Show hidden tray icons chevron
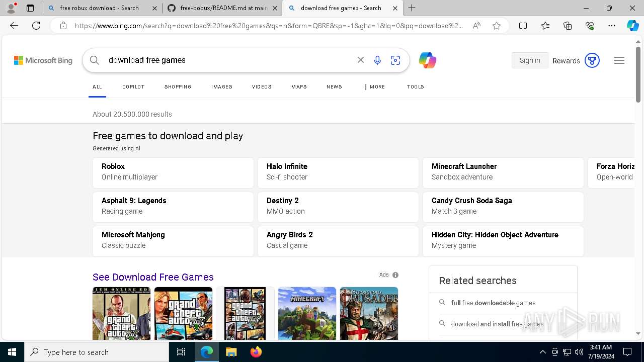Screen dimensions: 644x362 pos(542,352)
